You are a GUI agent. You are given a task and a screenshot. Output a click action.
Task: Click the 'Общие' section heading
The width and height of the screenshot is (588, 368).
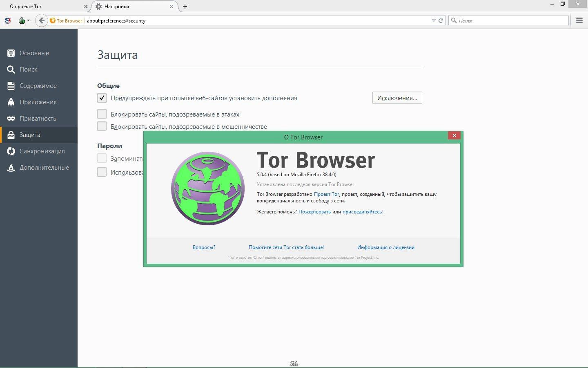pyautogui.click(x=108, y=85)
